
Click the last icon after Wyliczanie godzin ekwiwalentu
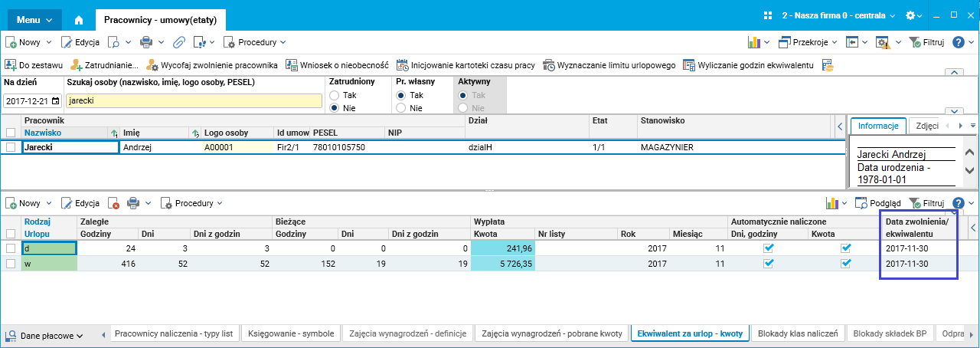click(x=828, y=65)
